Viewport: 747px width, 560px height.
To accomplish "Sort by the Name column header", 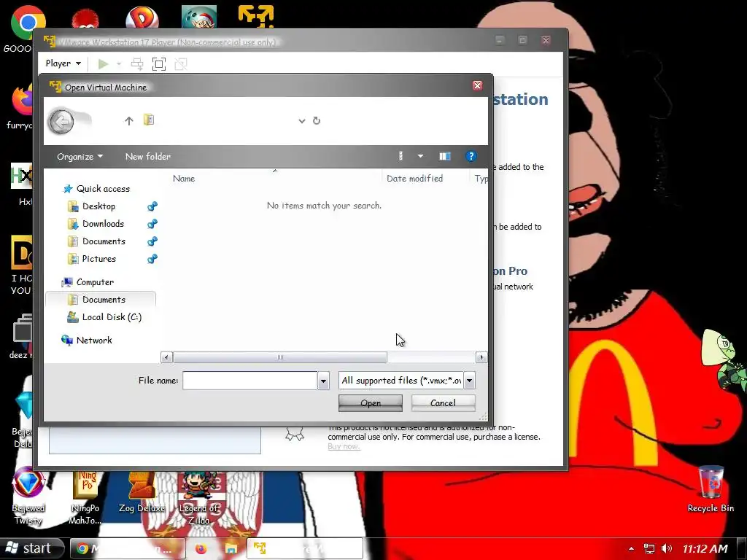I will click(x=184, y=179).
